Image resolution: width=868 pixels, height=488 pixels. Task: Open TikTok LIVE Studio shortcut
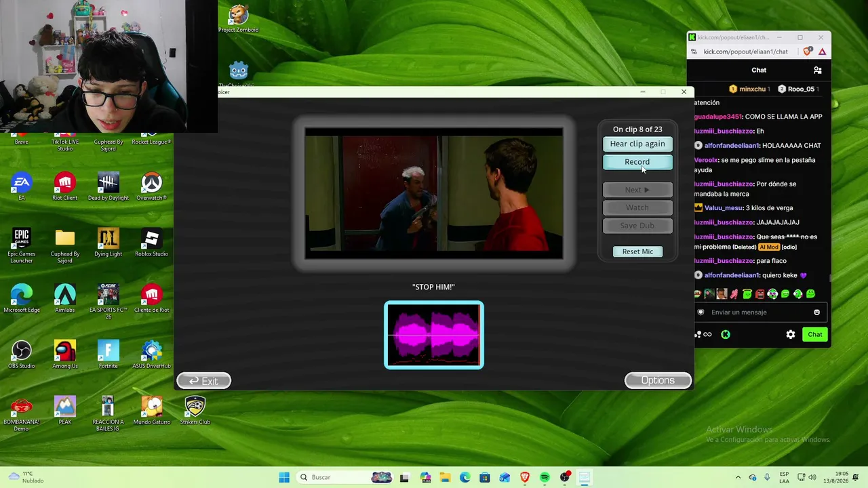[64, 142]
